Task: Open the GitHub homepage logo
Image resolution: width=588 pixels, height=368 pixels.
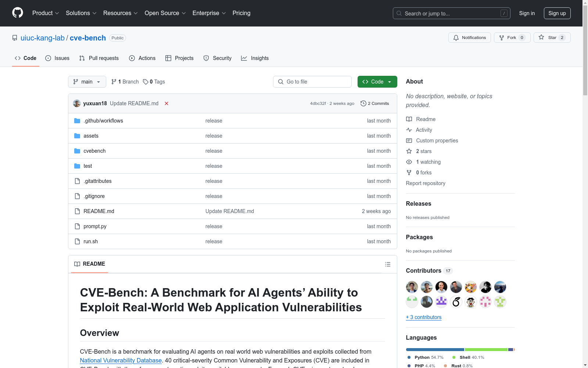Action: pos(18,13)
